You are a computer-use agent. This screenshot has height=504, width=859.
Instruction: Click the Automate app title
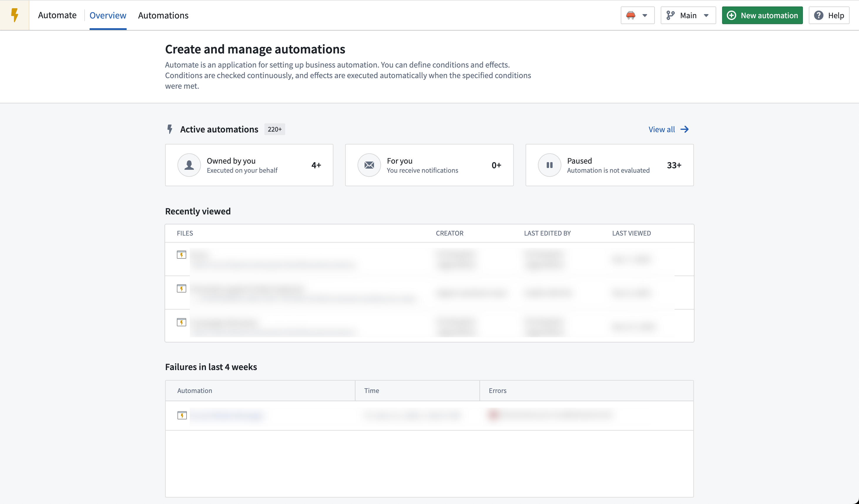point(57,15)
